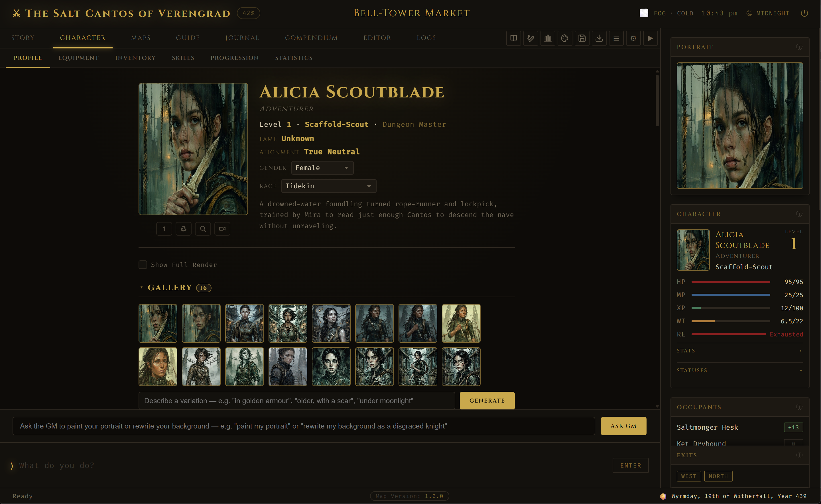Click the Character panel info icon
This screenshot has width=821, height=504.
coord(799,214)
